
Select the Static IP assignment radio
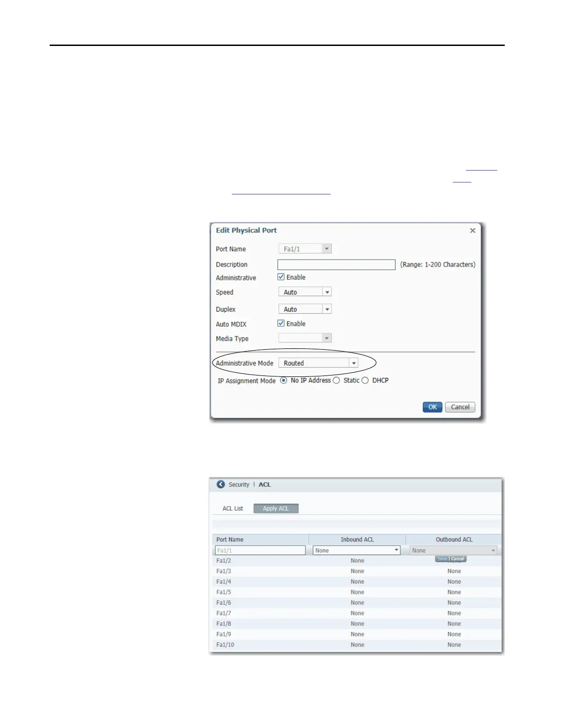click(x=336, y=381)
